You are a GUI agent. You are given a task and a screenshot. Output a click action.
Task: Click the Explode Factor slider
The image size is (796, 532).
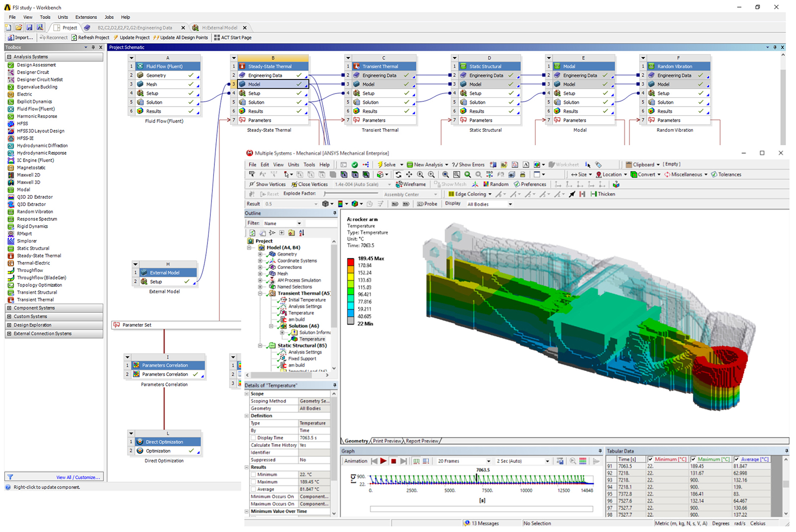coord(323,193)
